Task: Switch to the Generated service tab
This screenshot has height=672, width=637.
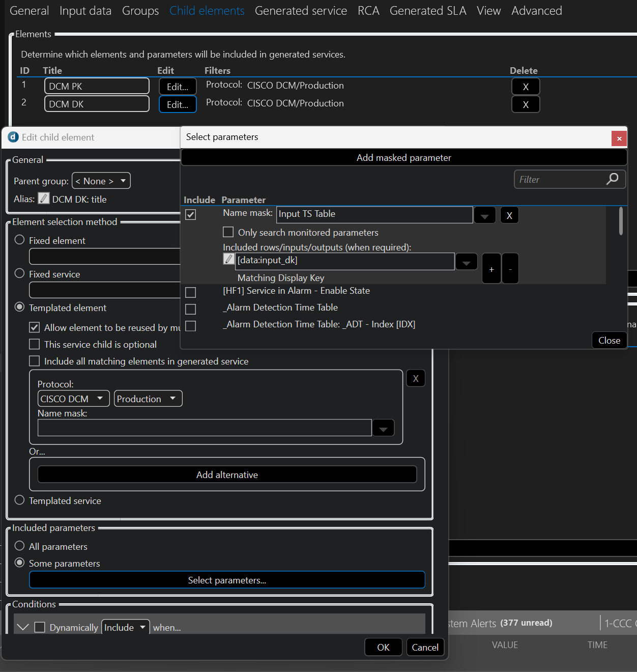Action: pyautogui.click(x=301, y=11)
